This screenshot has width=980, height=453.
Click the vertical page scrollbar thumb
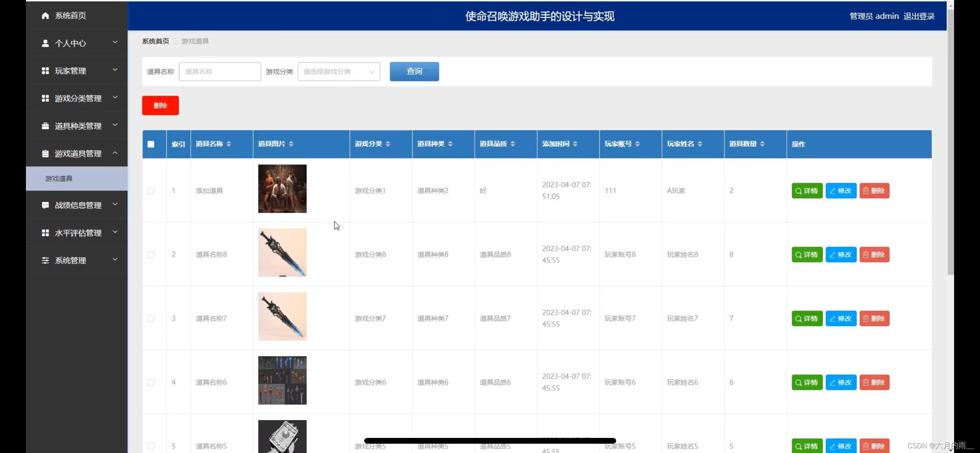950,142
